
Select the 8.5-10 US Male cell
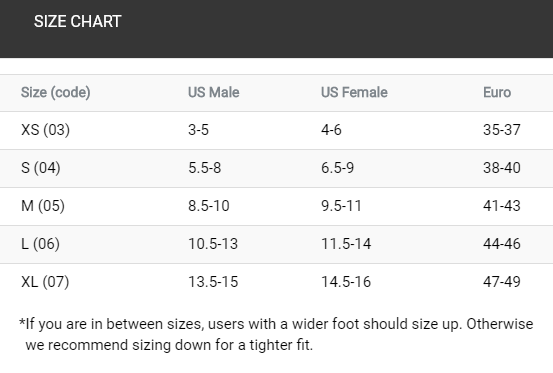coord(209,206)
